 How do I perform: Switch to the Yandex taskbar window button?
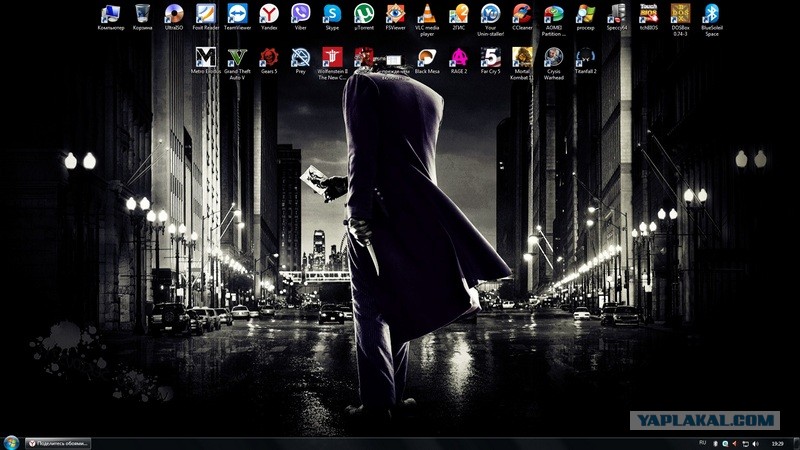pyautogui.click(x=58, y=443)
